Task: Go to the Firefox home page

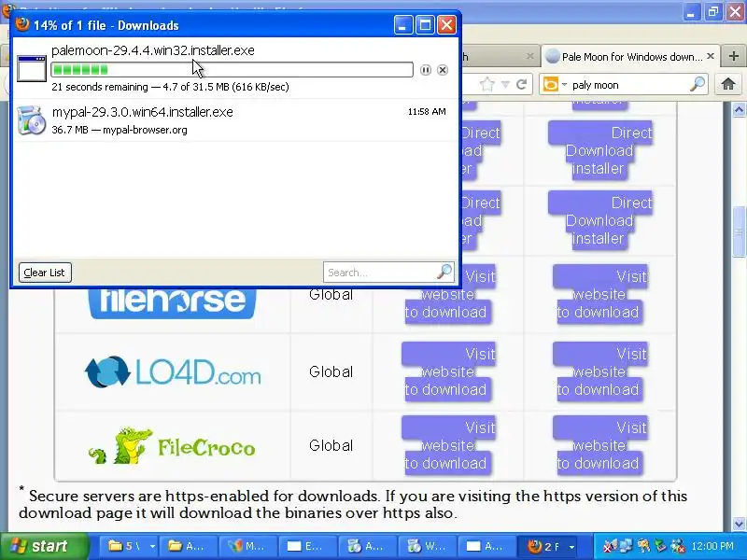Action: coord(728,84)
